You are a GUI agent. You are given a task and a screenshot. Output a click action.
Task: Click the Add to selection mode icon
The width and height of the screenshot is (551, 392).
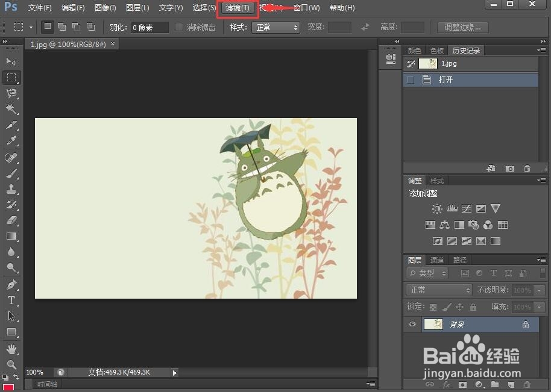point(62,26)
